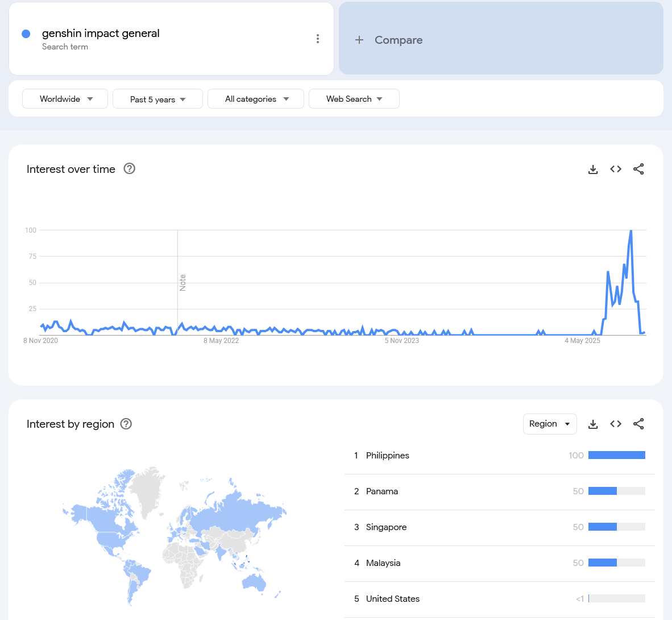The height and width of the screenshot is (620, 672).
Task: Click the world map region visualization
Action: [175, 536]
